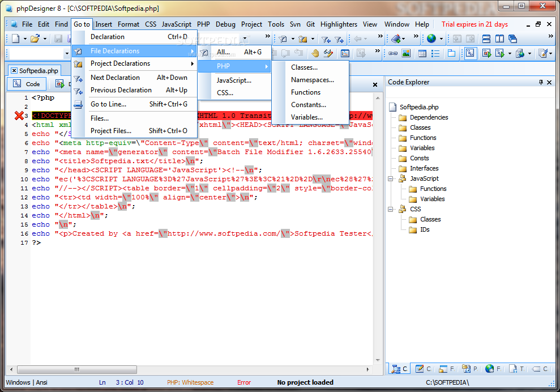This screenshot has height=392, width=560.
Task: Click the code view toolbar icon
Action: tap(470, 54)
